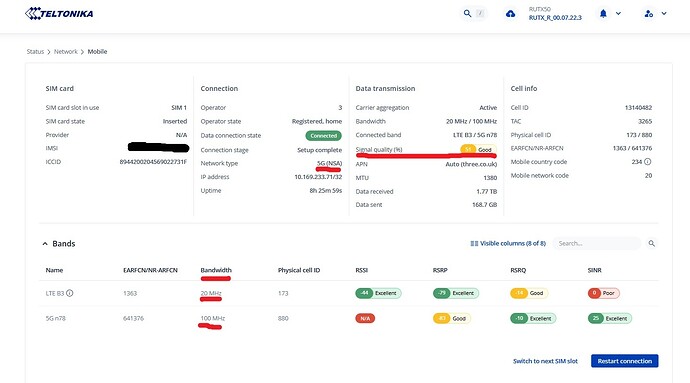Screen dimensions: 690x383
Task: Click the RSRP column header
Action: pos(440,270)
